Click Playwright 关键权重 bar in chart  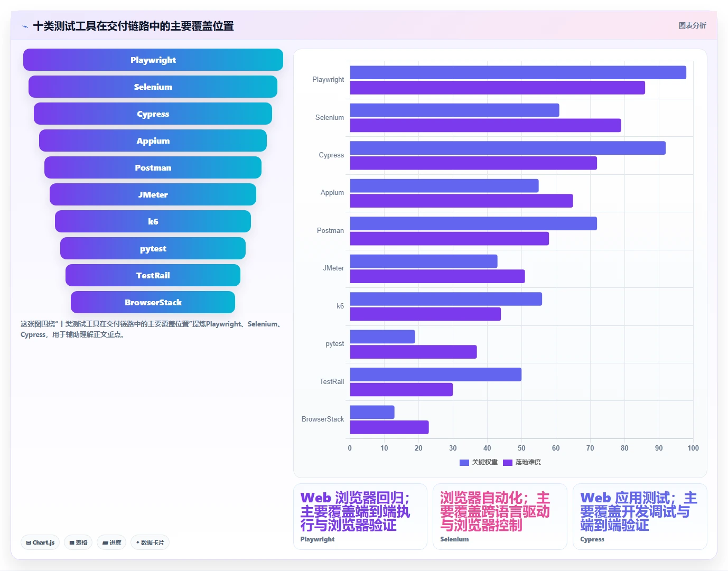(x=518, y=72)
